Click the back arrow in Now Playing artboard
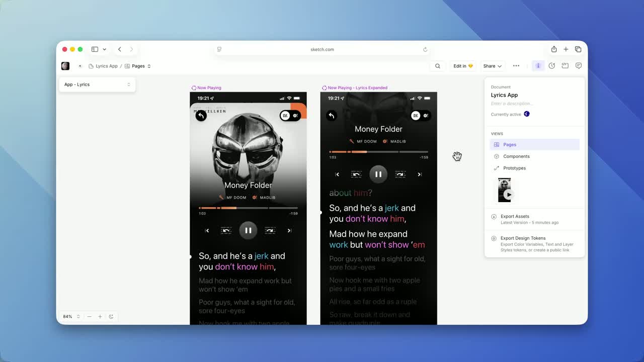This screenshot has height=362, width=644. point(201,116)
